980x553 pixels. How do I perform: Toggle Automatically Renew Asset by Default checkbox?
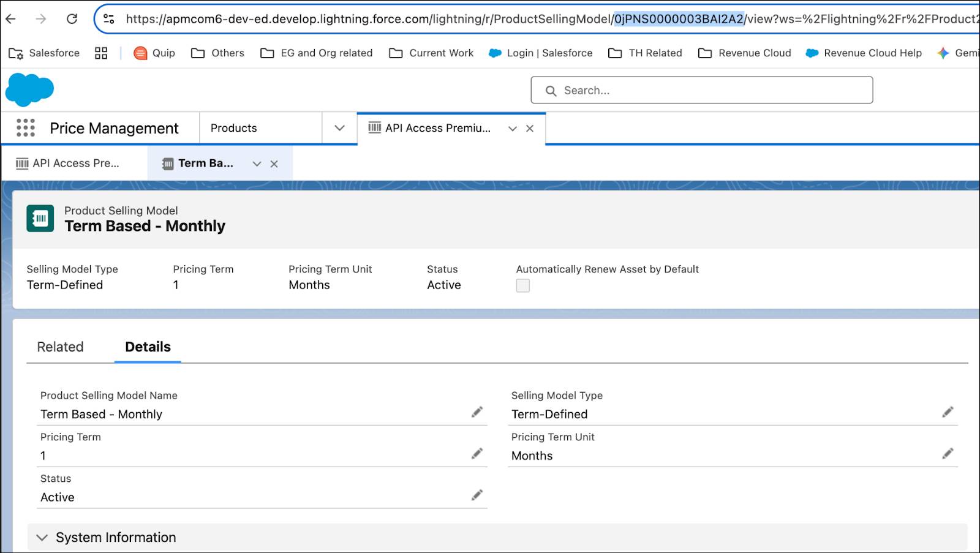pyautogui.click(x=523, y=285)
